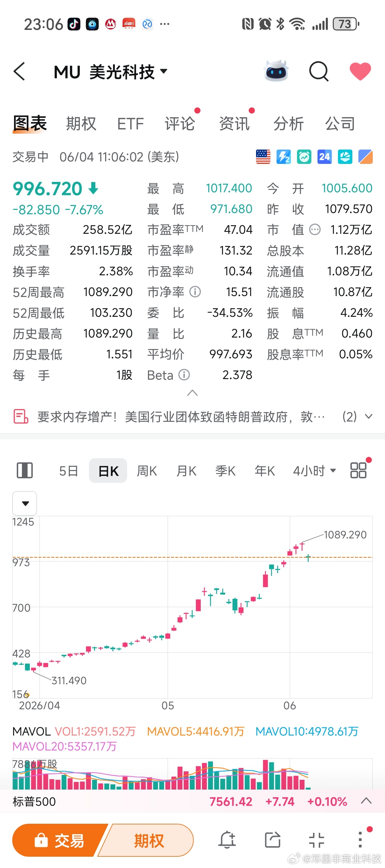Tap the blue lightning Z icon
Image resolution: width=385 pixels, height=868 pixels.
pos(284,157)
